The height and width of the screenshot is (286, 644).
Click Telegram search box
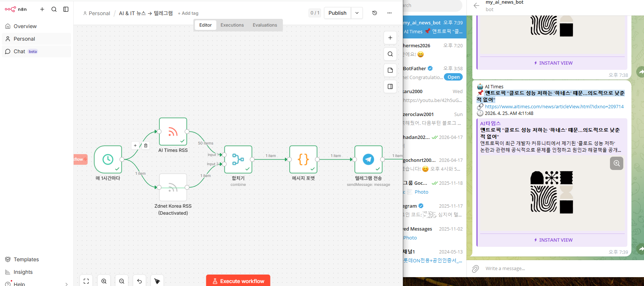click(432, 6)
